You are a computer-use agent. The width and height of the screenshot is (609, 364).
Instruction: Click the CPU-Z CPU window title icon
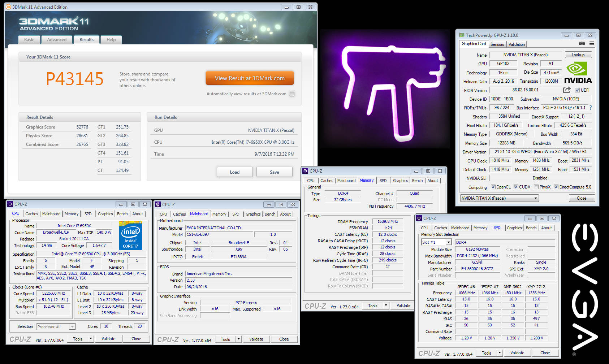coord(10,204)
